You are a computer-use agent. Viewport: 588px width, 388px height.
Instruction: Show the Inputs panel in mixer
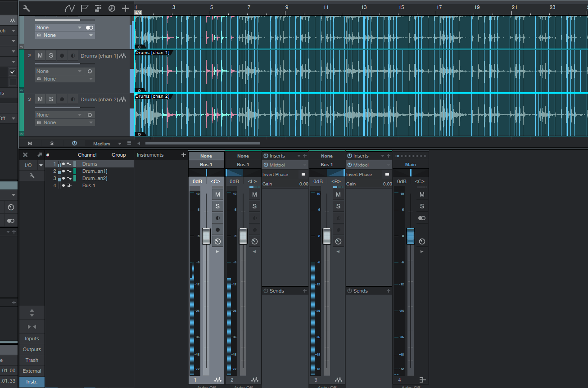[32, 338]
